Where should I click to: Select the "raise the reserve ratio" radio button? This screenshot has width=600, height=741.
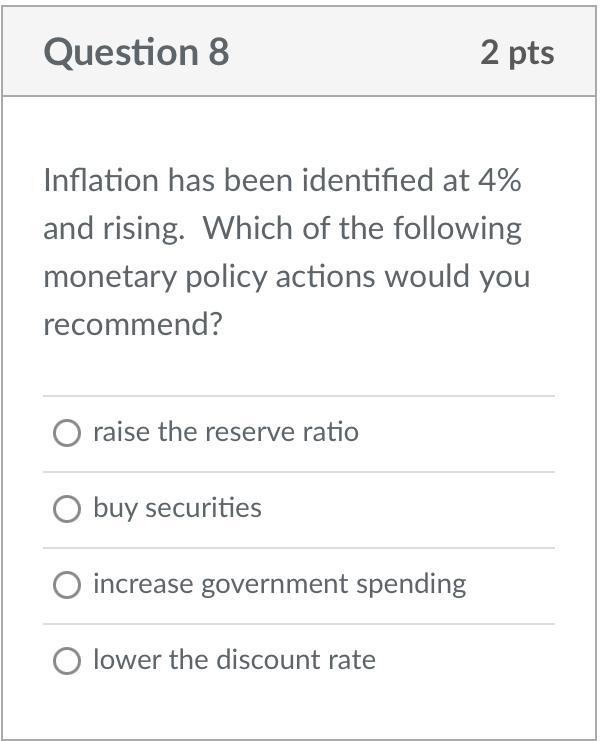[67, 432]
